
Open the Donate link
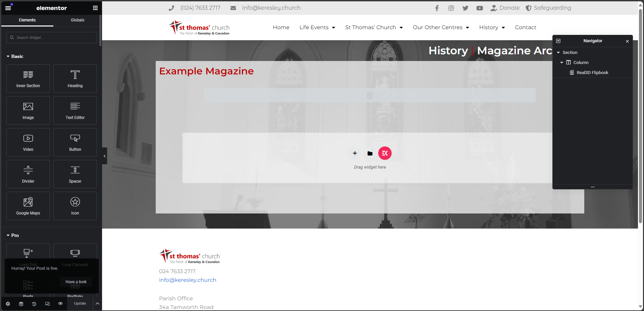tap(505, 8)
